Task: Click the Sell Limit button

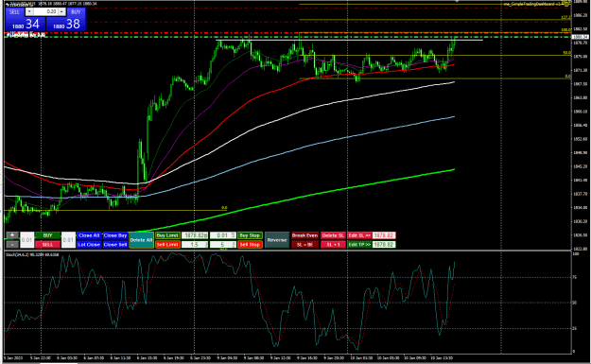Action: pyautogui.click(x=167, y=245)
